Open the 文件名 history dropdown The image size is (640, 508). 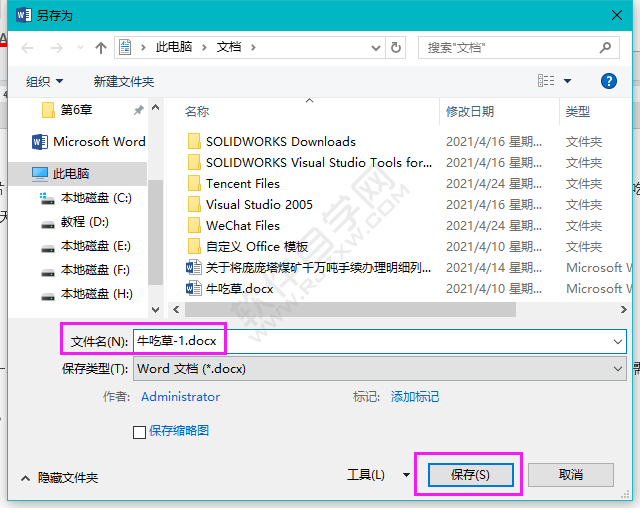pos(618,342)
